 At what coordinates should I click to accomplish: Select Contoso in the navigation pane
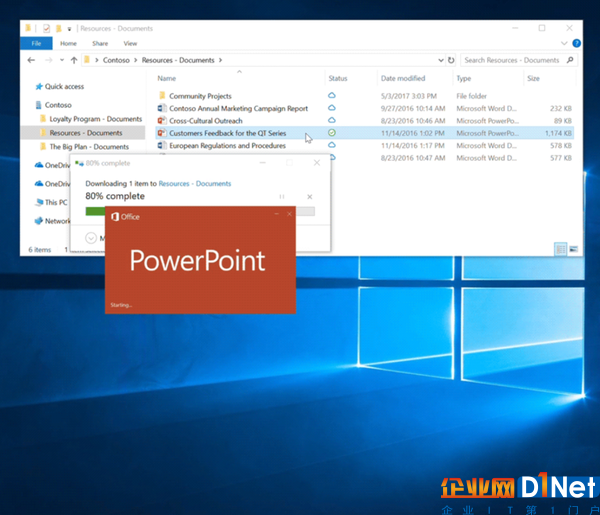[58, 105]
